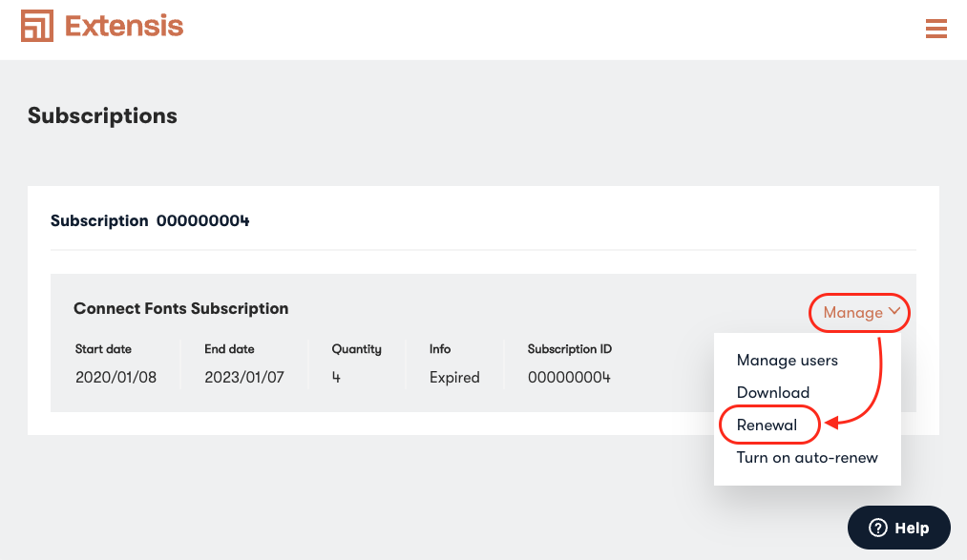
Task: Click the Quantity value 4
Action: 336,377
